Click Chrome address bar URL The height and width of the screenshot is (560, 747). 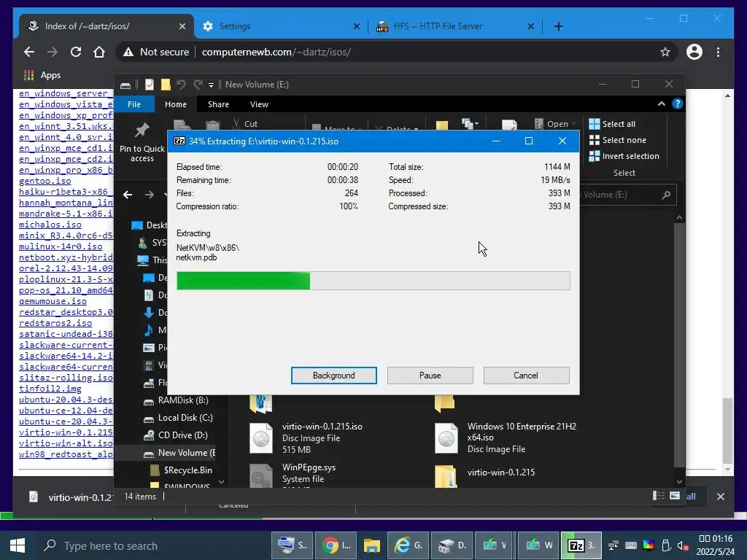[x=276, y=52]
